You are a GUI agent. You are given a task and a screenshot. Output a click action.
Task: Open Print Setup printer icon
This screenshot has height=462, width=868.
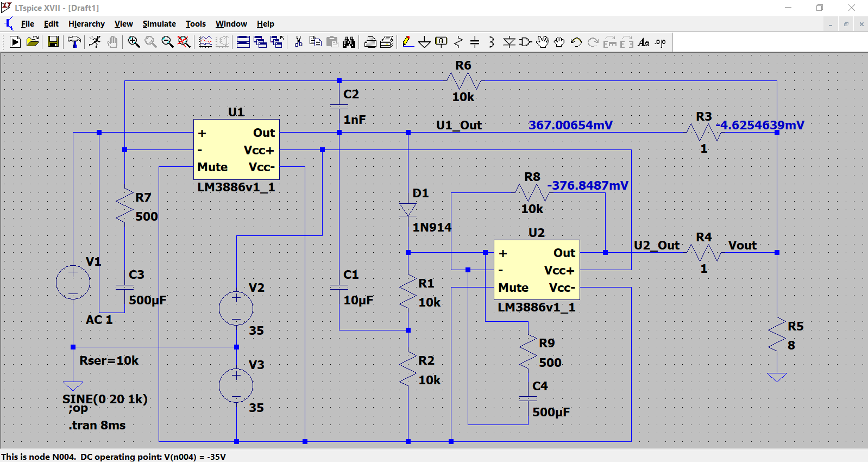(x=370, y=42)
